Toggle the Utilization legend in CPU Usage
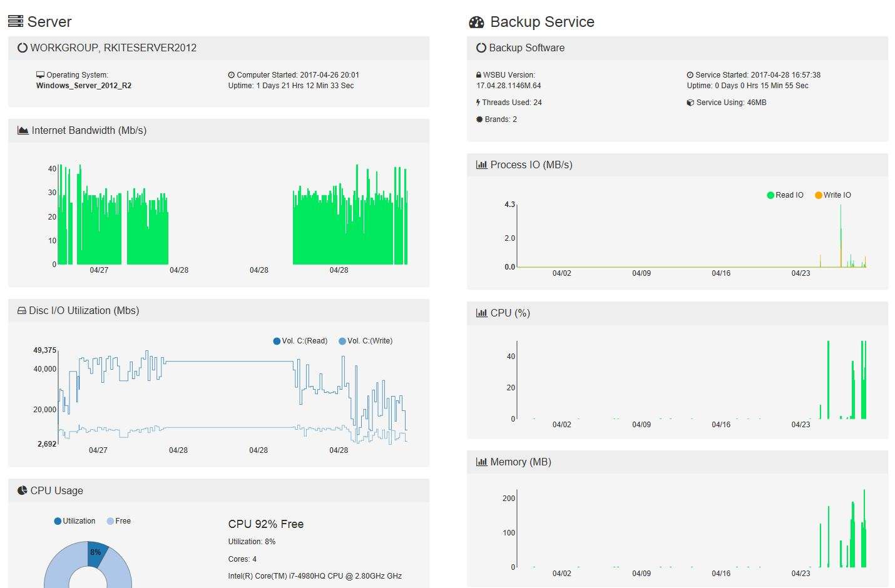The height and width of the screenshot is (588, 895). point(74,521)
